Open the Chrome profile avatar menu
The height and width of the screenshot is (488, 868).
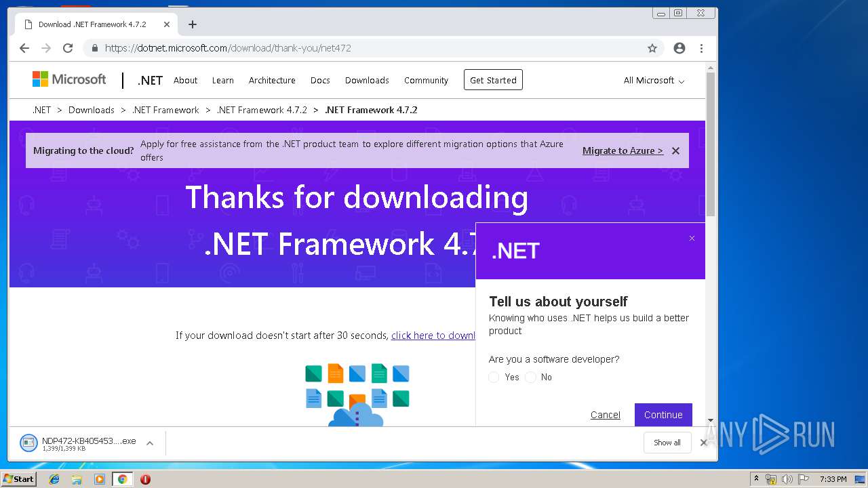679,48
